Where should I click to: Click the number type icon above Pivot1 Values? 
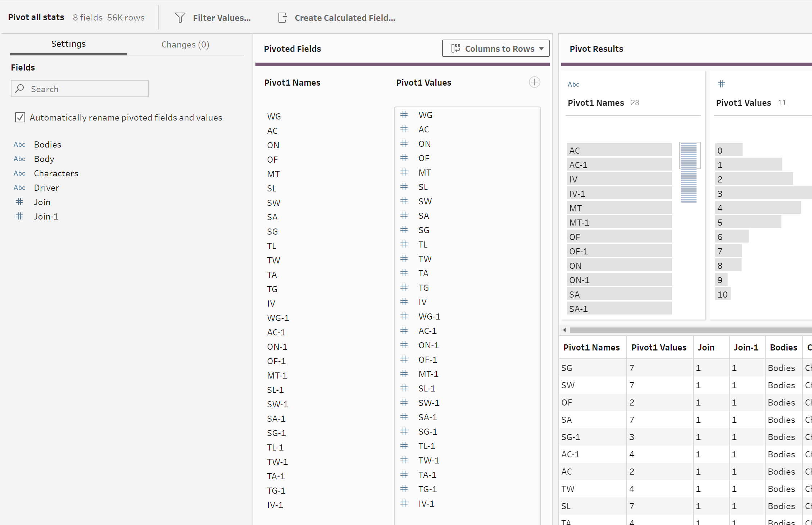[721, 84]
